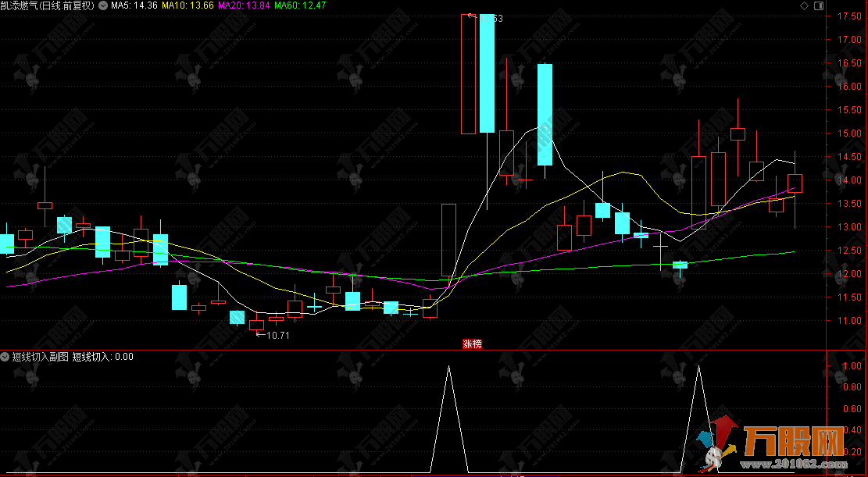Toggle the side panel icon at top right

click(x=817, y=5)
